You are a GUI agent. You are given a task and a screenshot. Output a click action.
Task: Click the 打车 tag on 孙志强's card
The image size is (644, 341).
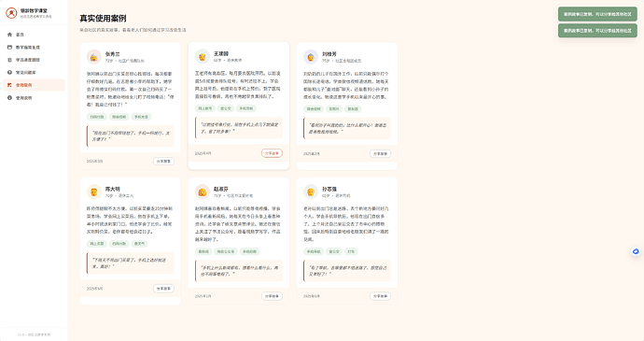click(x=351, y=251)
